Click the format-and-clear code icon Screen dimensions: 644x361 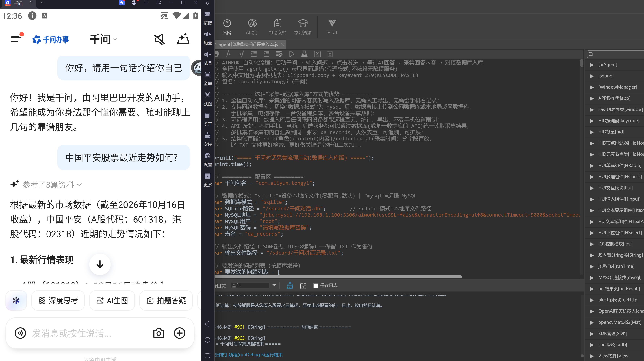[x=279, y=54]
